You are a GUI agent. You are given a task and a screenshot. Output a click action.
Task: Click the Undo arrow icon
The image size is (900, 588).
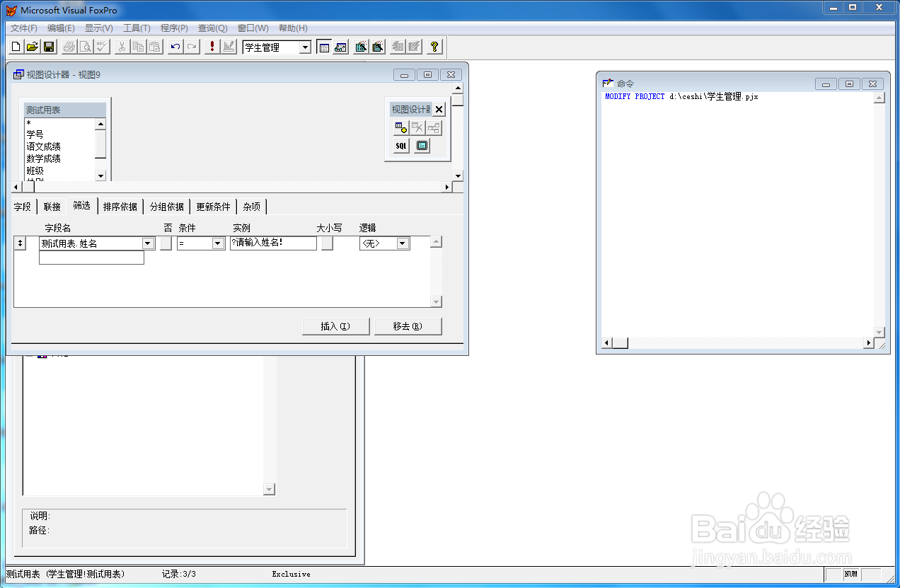click(x=175, y=47)
